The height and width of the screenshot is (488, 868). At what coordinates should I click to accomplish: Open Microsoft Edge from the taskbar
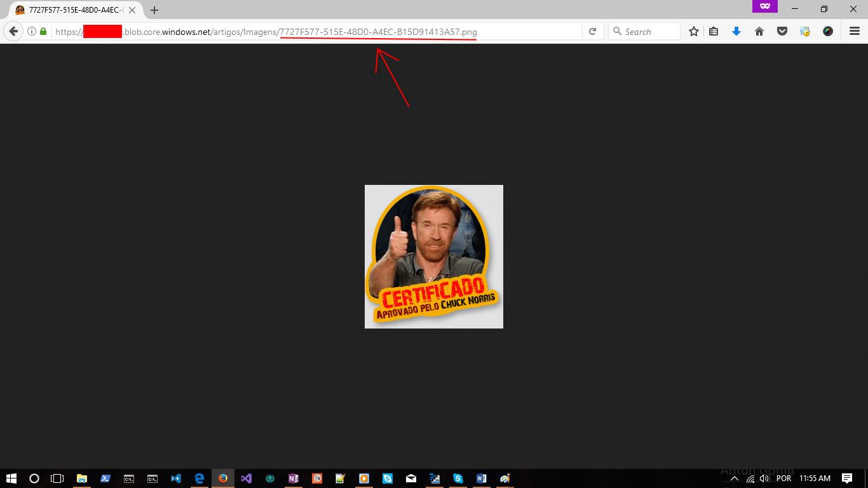(200, 478)
